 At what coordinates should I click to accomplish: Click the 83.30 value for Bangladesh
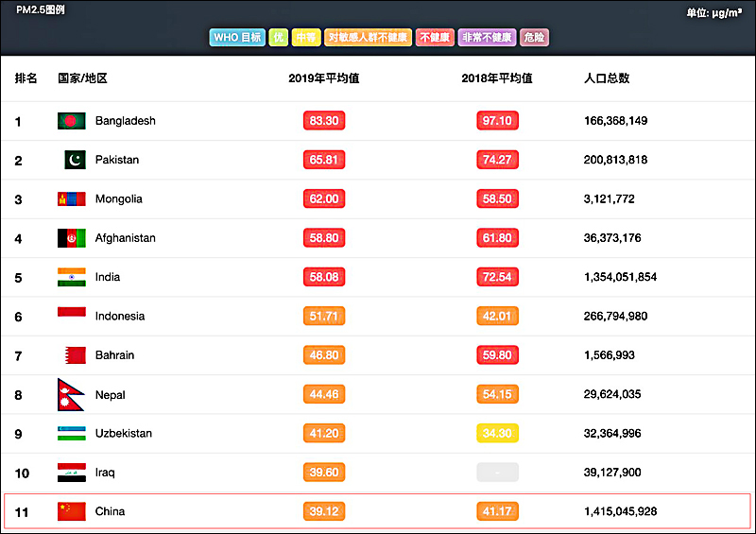tap(324, 121)
